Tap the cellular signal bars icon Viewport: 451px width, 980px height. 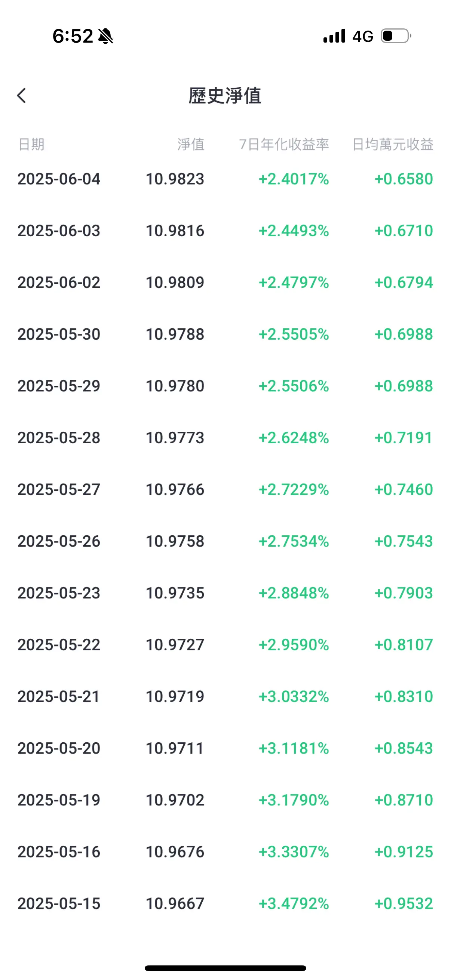click(x=334, y=36)
